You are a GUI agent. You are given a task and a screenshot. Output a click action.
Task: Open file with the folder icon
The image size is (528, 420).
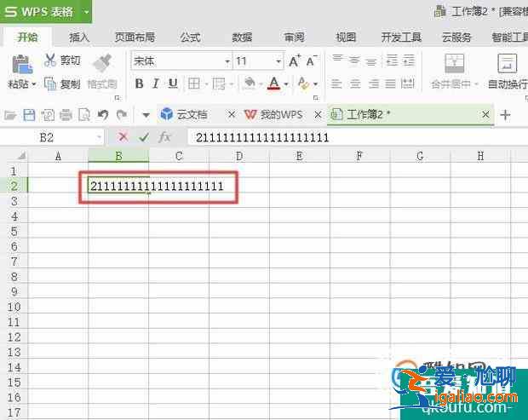tap(10, 115)
